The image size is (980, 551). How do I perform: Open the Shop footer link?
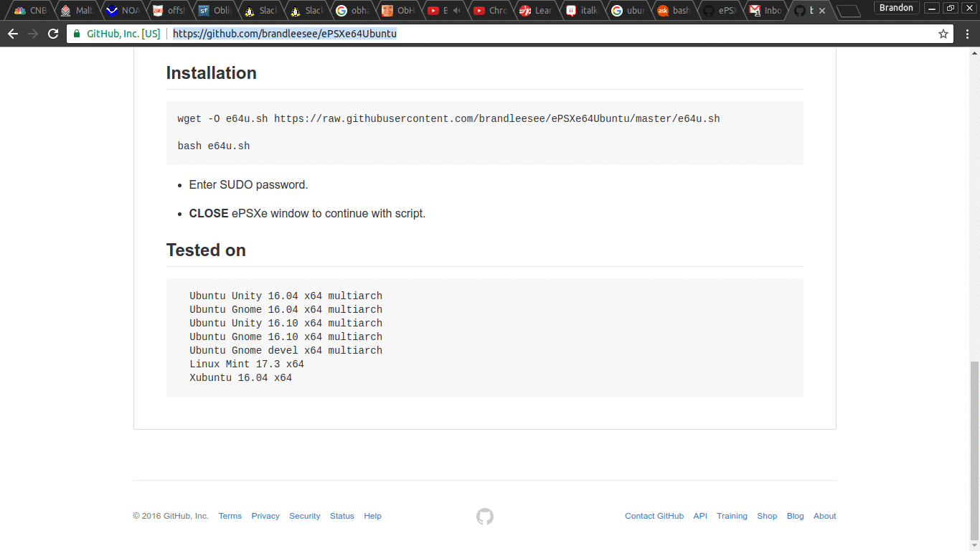[767, 516]
